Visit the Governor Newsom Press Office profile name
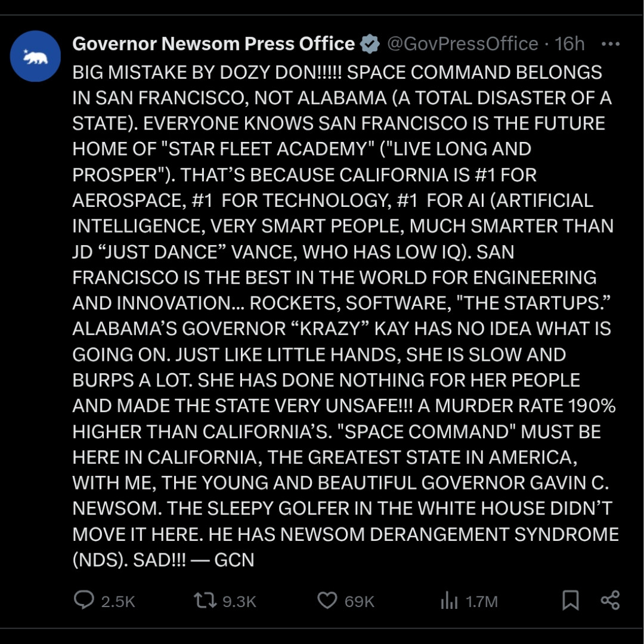 click(x=213, y=44)
